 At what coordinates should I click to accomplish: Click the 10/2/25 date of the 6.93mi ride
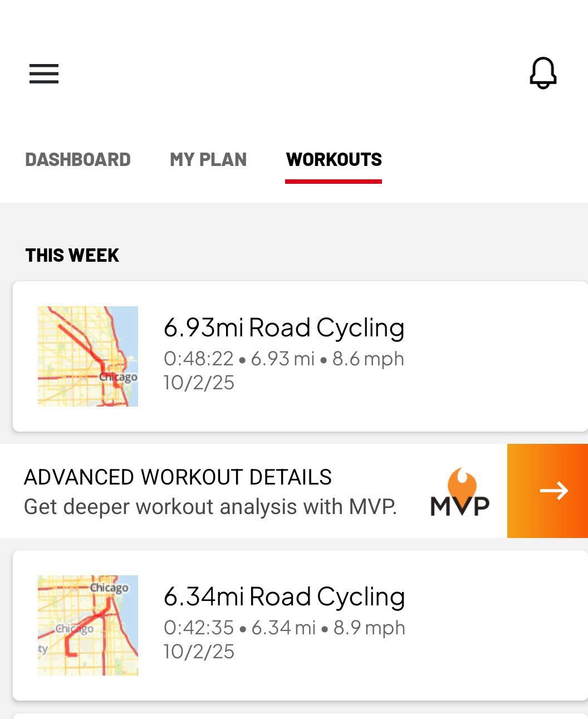[199, 383]
